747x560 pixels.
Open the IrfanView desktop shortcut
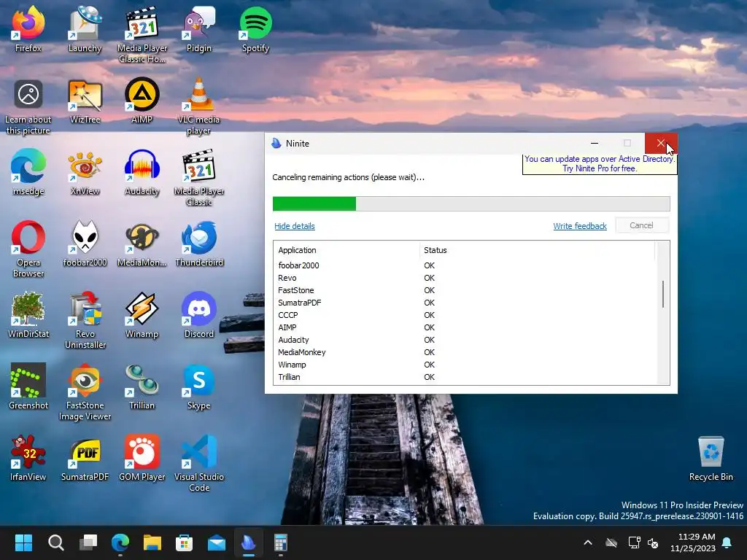point(28,458)
